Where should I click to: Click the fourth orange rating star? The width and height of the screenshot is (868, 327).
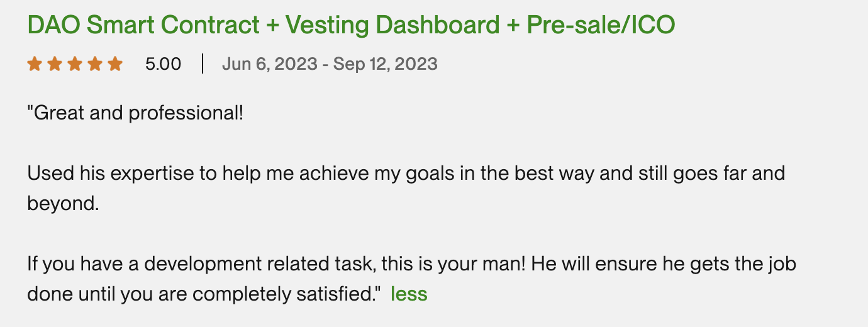point(95,64)
